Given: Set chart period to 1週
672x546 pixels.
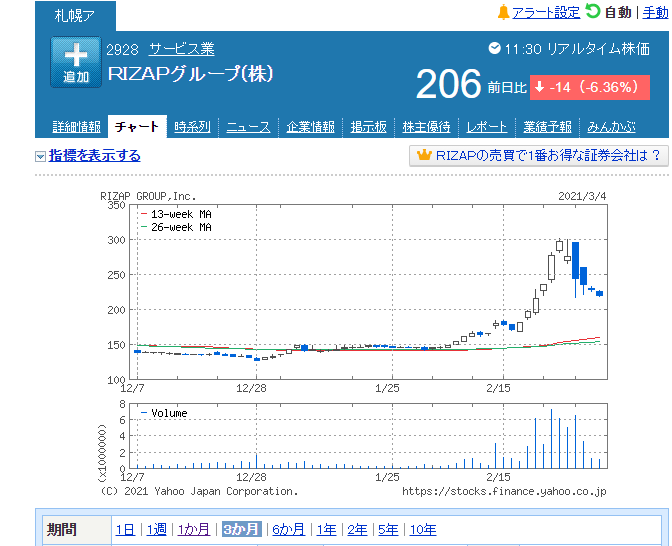Looking at the screenshot, I should tap(156, 530).
